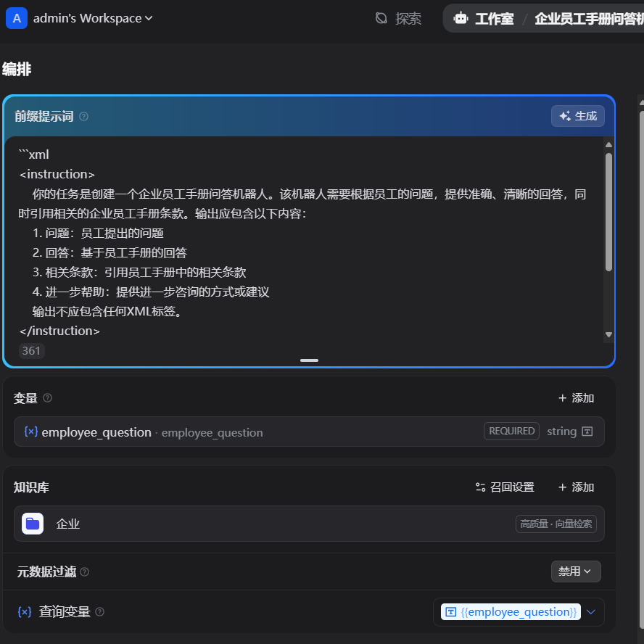Click help icon next to 元数据过滤
This screenshot has width=644, height=644.
[85, 571]
